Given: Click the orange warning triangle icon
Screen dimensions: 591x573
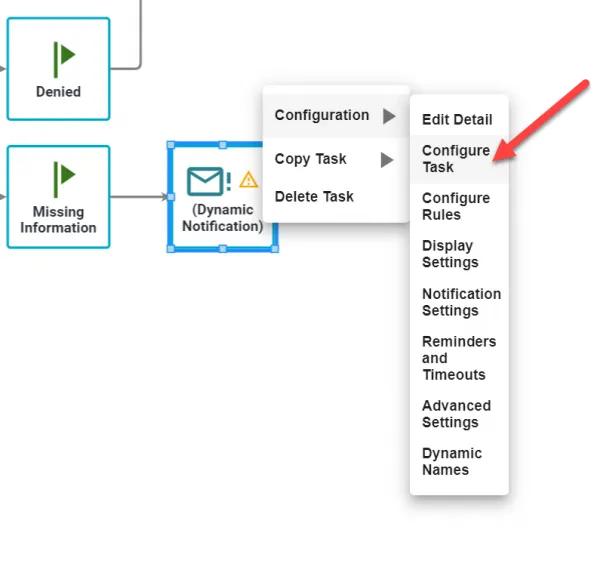Looking at the screenshot, I should pyautogui.click(x=248, y=179).
